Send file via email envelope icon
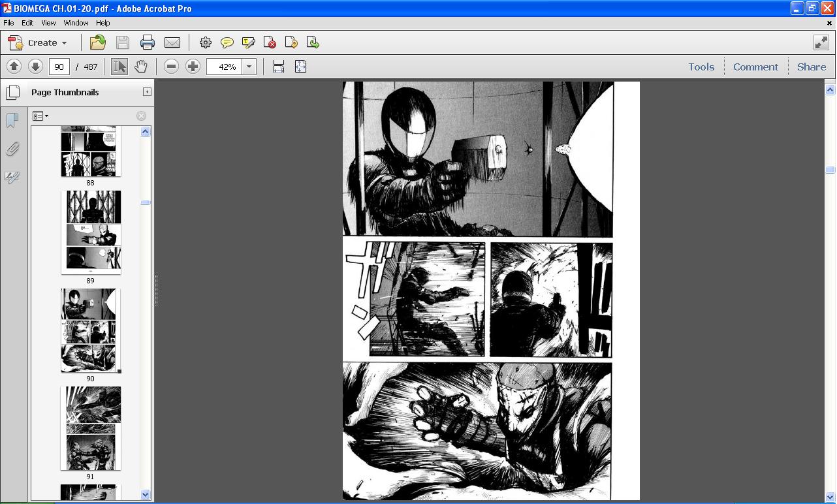This screenshot has width=837, height=504. point(172,42)
